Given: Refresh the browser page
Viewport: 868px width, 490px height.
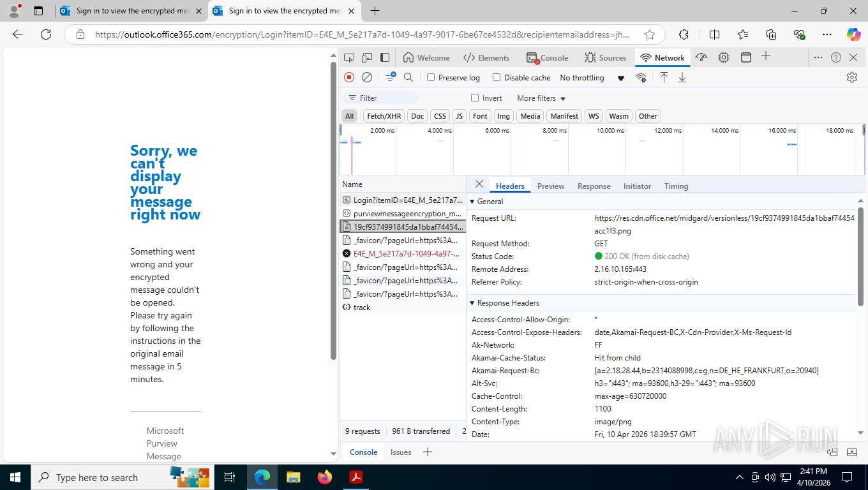Looking at the screenshot, I should tap(46, 34).
